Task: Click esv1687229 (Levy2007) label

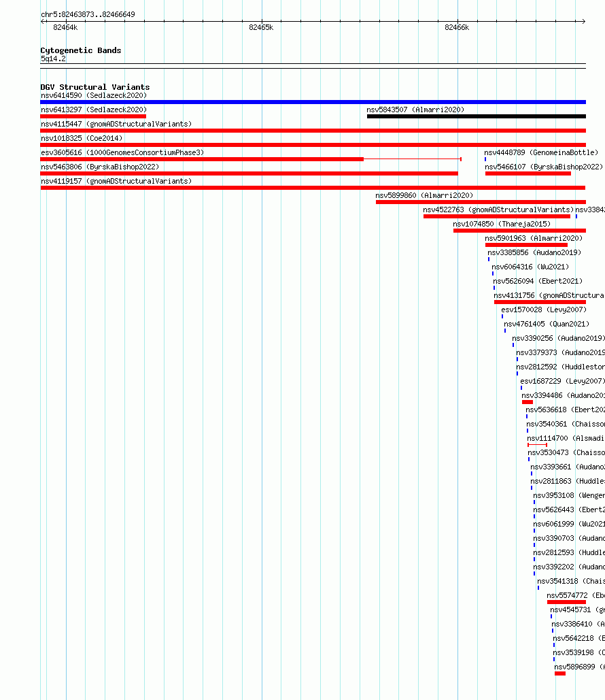Action: (x=563, y=381)
